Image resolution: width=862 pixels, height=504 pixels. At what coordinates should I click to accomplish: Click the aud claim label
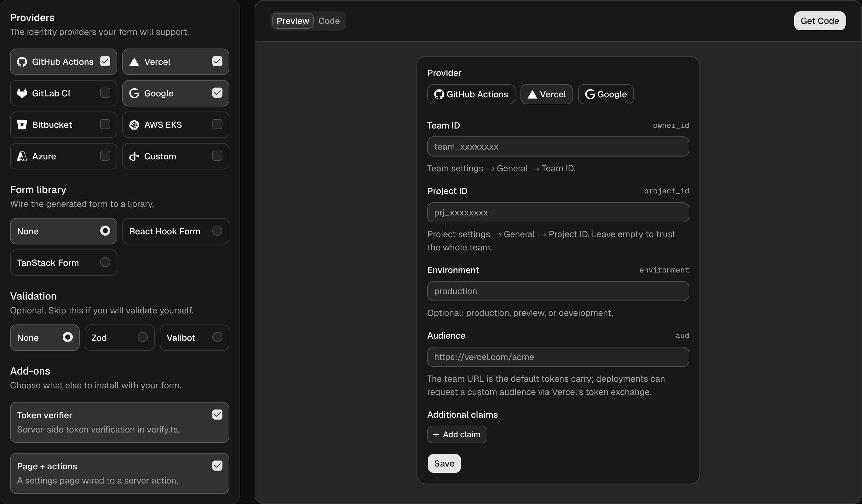(x=682, y=336)
